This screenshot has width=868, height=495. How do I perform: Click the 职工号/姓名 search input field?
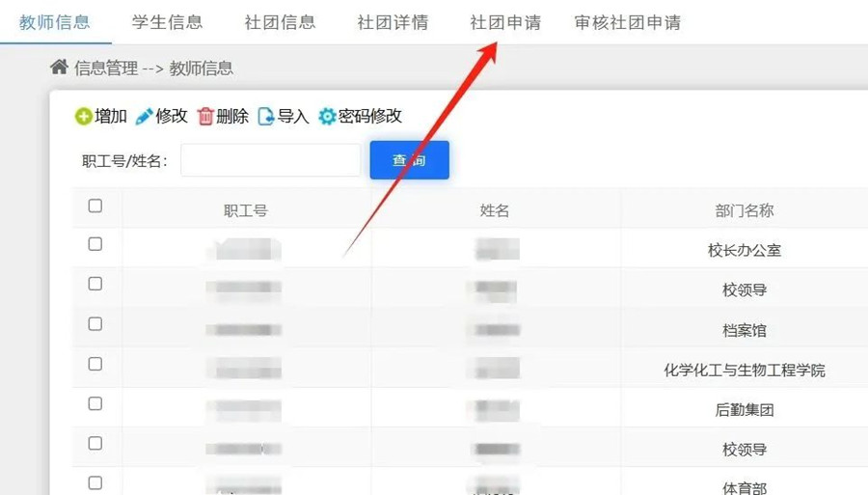pyautogui.click(x=270, y=160)
